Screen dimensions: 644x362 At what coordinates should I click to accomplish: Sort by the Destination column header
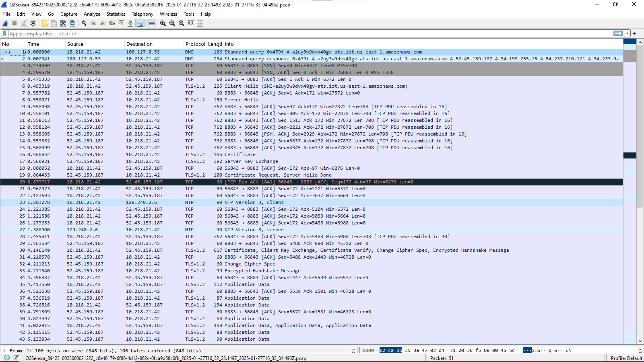pyautogui.click(x=154, y=44)
